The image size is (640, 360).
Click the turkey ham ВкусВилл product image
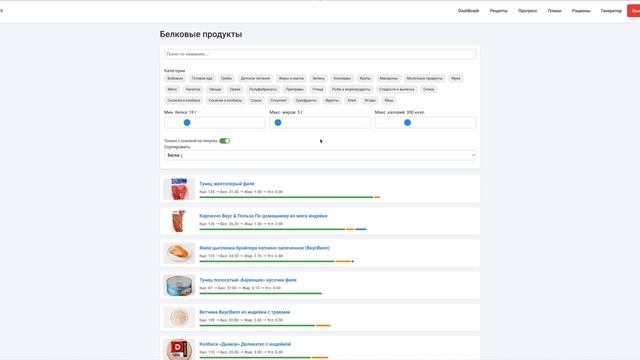(179, 317)
